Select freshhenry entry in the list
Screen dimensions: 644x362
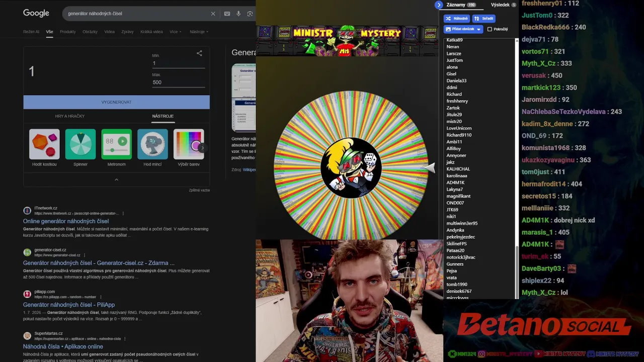tap(457, 101)
